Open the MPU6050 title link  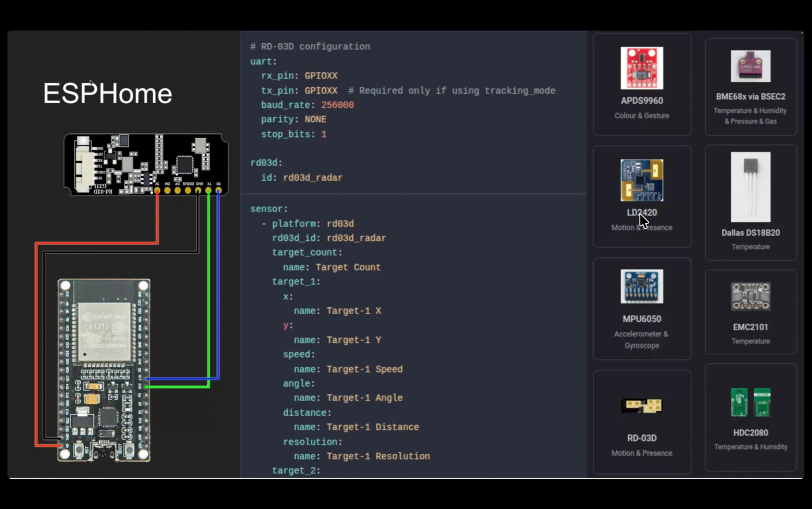pyautogui.click(x=642, y=319)
